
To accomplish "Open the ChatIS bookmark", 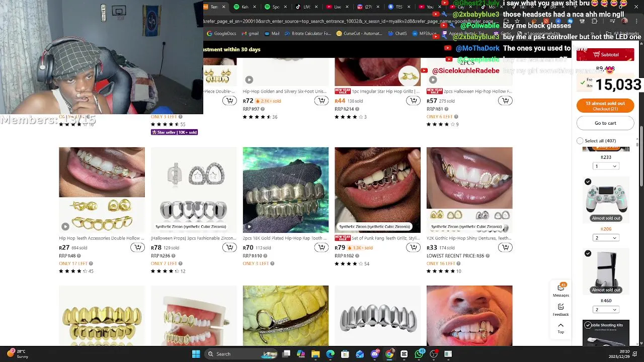I will (397, 34).
